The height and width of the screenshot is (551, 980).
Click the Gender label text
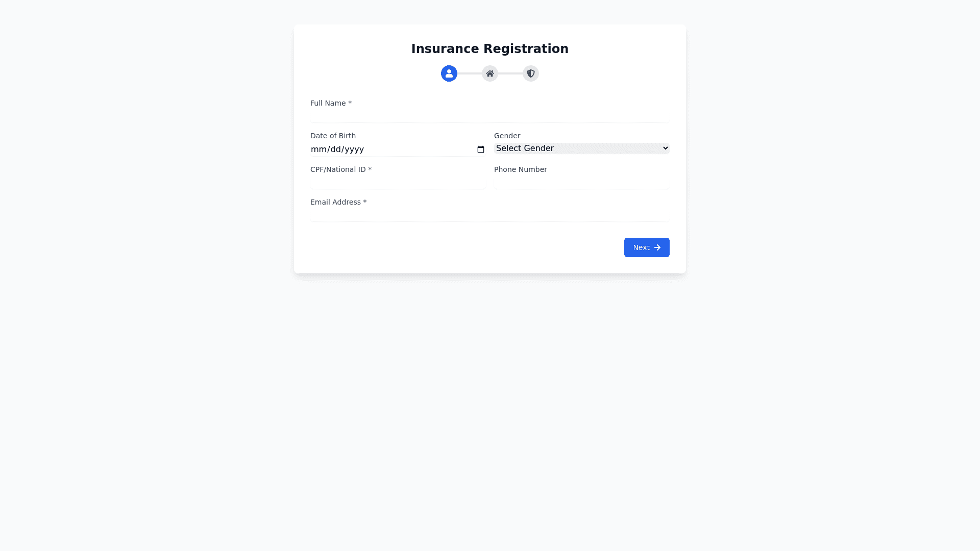(x=507, y=136)
